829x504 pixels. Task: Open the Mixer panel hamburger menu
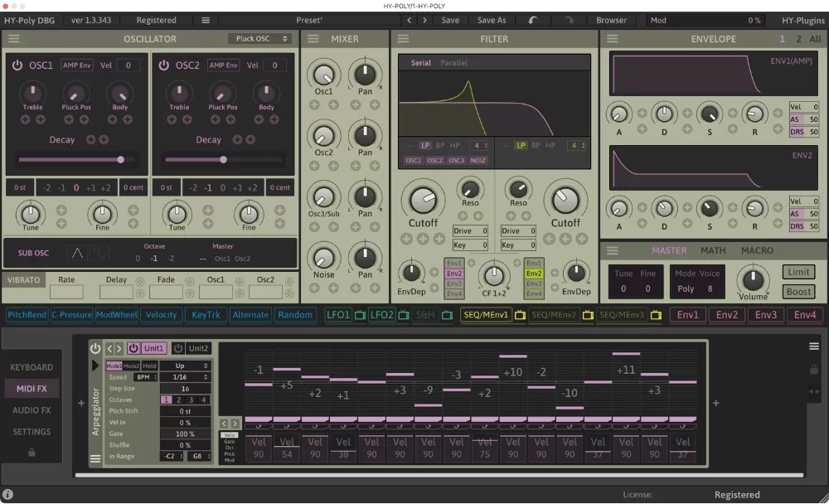click(x=314, y=38)
